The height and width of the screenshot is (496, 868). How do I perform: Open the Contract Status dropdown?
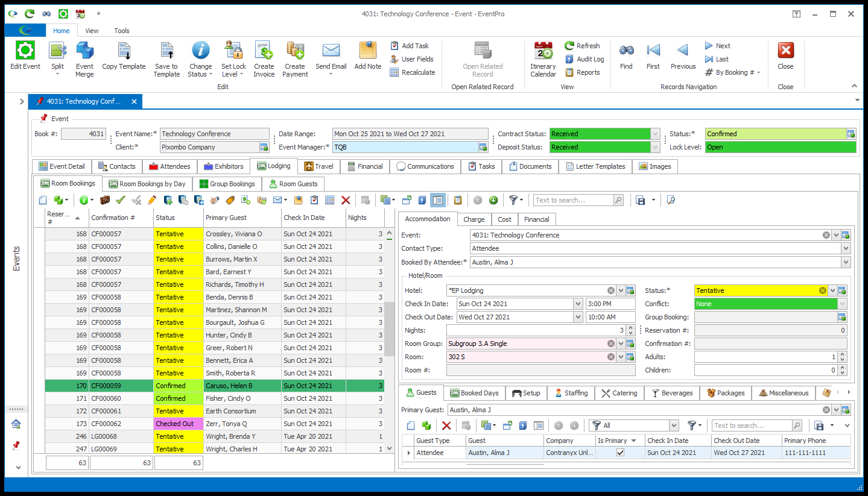point(656,134)
